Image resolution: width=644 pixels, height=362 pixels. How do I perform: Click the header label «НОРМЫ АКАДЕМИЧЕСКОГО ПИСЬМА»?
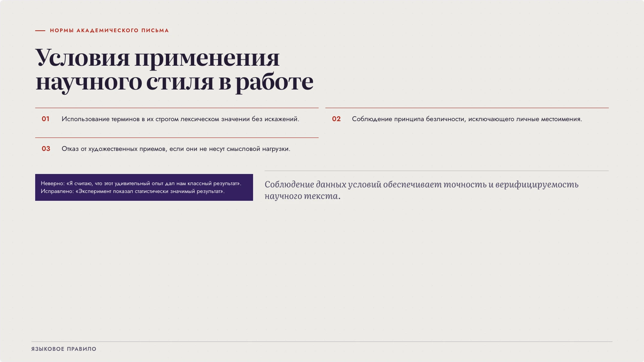(x=109, y=31)
